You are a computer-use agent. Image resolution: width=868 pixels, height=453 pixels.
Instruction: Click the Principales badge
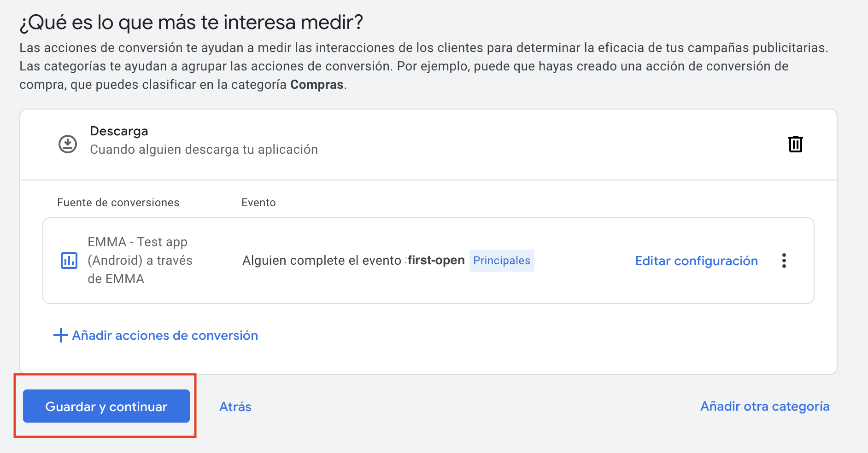click(501, 261)
